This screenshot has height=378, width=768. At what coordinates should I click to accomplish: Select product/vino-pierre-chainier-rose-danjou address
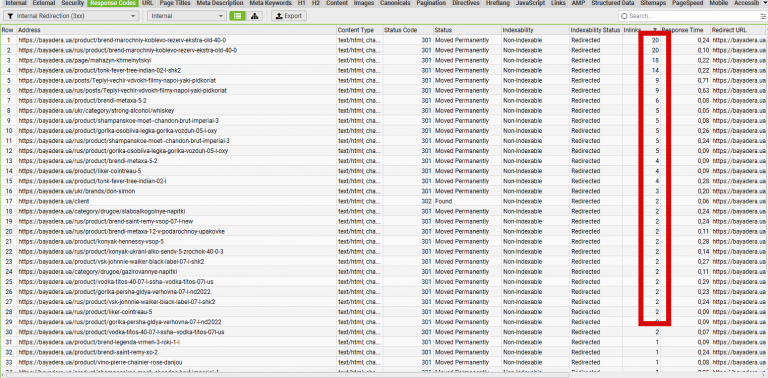coord(100,362)
